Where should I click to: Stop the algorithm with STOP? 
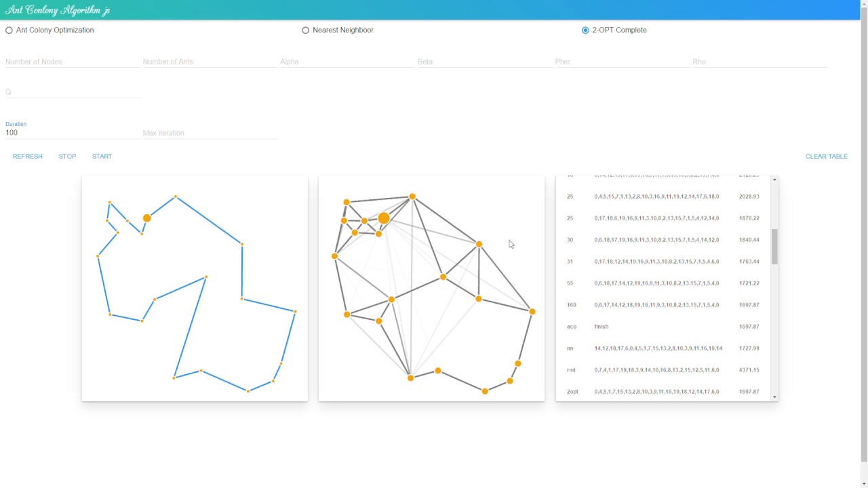click(67, 157)
